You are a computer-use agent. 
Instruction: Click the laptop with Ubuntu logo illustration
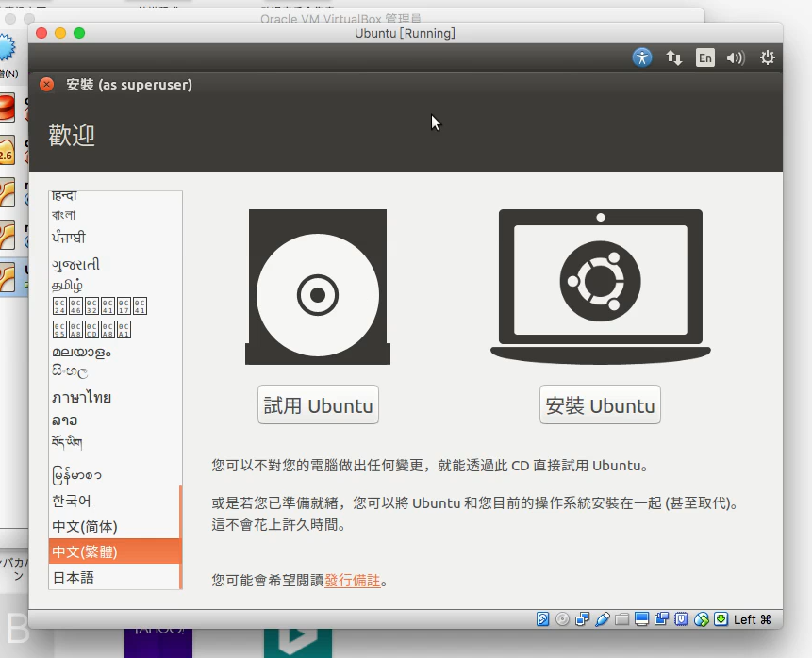click(x=600, y=287)
